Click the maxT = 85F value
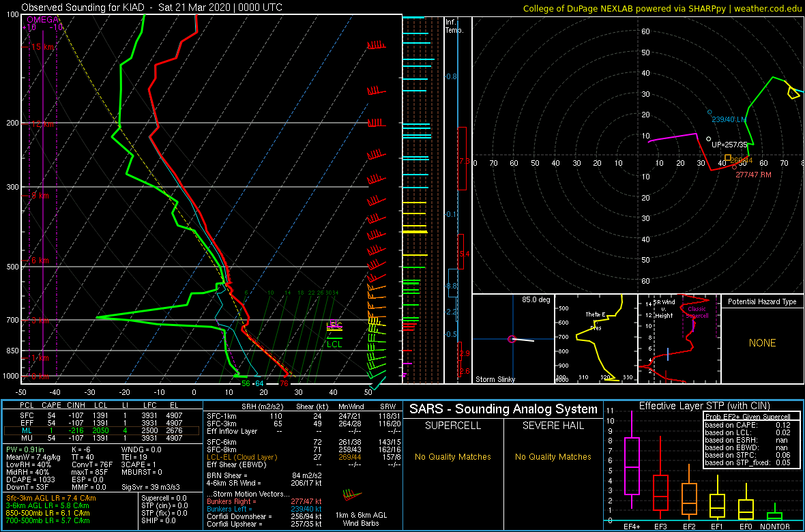This screenshot has height=532, width=805. [90, 472]
